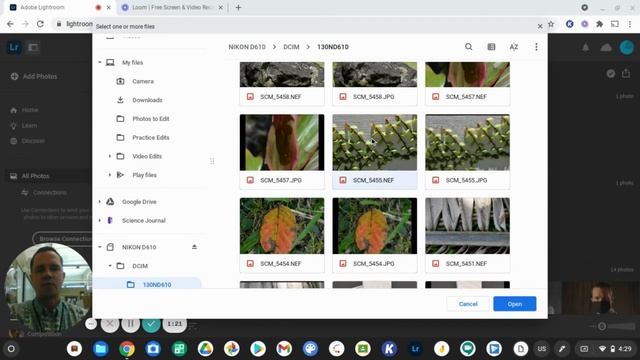640x360 pixels.
Task: Open Lightroom notifications bell
Action: click(x=586, y=47)
